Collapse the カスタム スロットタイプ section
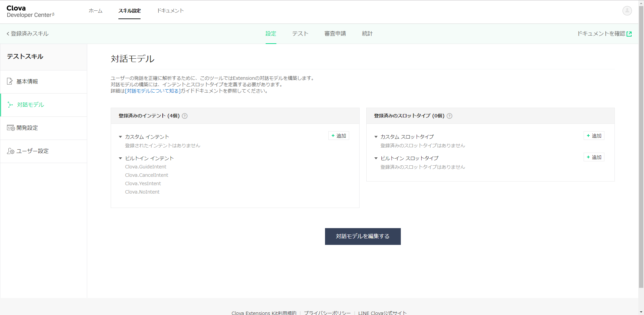Image resolution: width=644 pixels, height=315 pixels. click(x=376, y=137)
